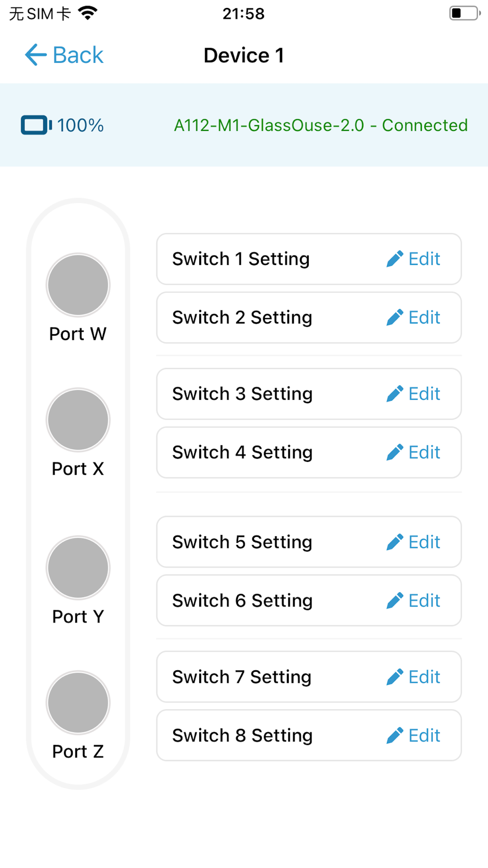Tap the pencil icon for Switch 8
Image resolution: width=488 pixels, height=868 pixels.
(x=394, y=735)
